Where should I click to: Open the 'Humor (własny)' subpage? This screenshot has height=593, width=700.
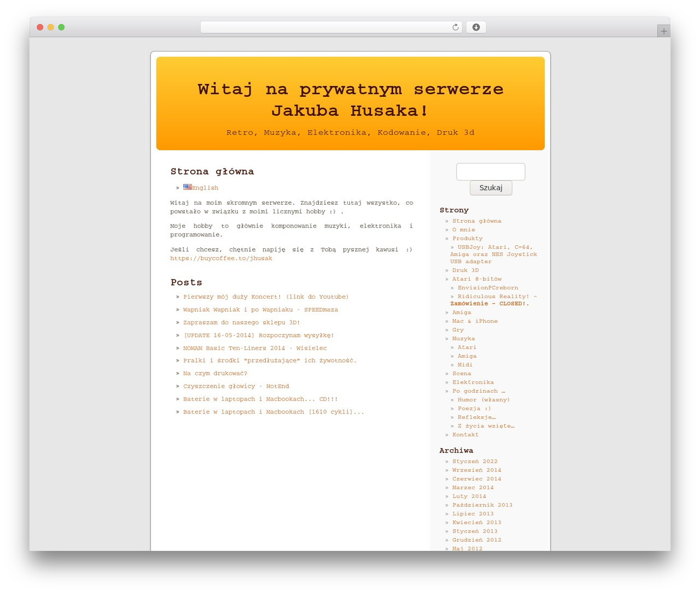(483, 400)
